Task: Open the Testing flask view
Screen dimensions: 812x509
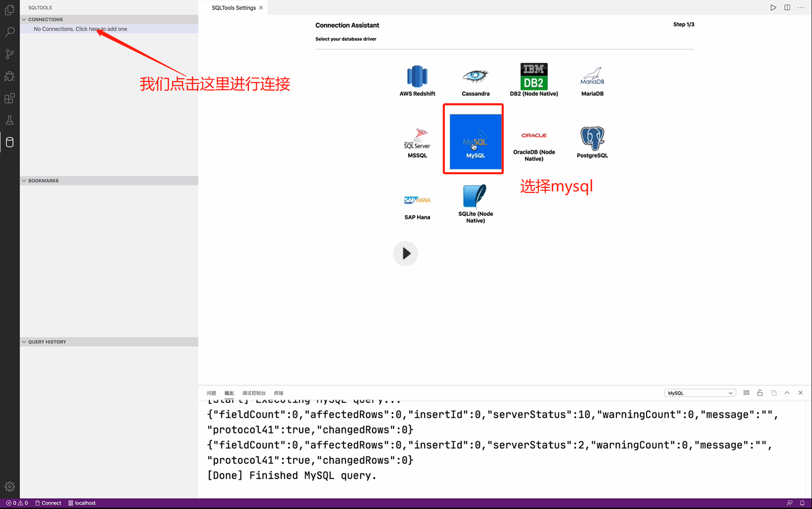Action: tap(10, 120)
